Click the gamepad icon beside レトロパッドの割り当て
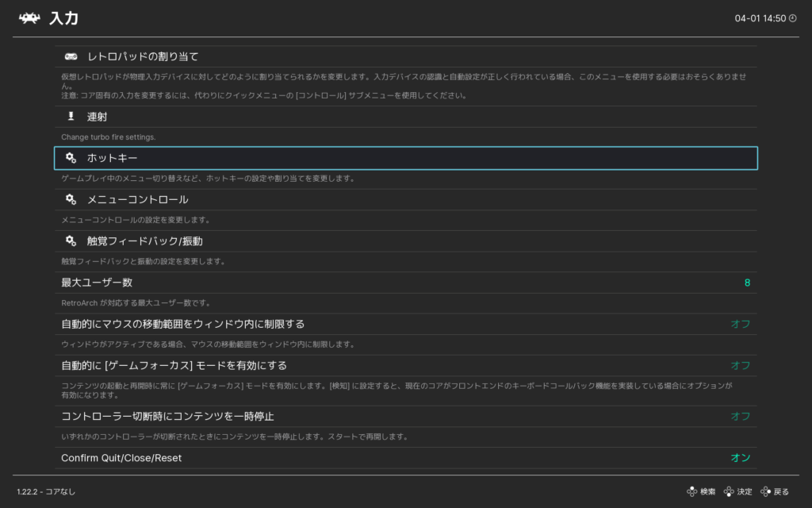 click(x=71, y=56)
